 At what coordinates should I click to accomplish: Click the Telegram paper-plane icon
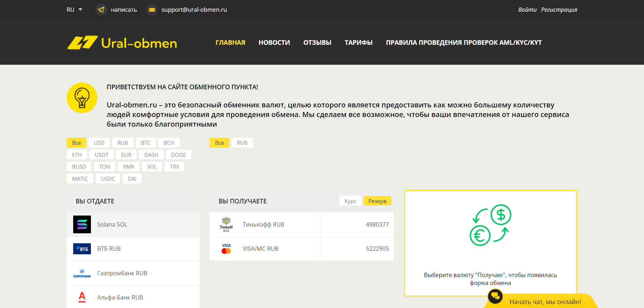click(101, 10)
